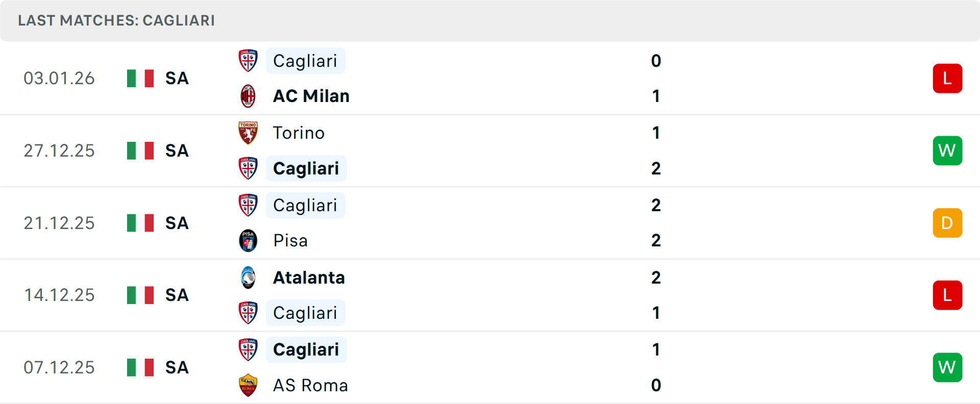This screenshot has height=404, width=980.
Task: Click green W badge for AS Roma match
Action: tap(947, 367)
